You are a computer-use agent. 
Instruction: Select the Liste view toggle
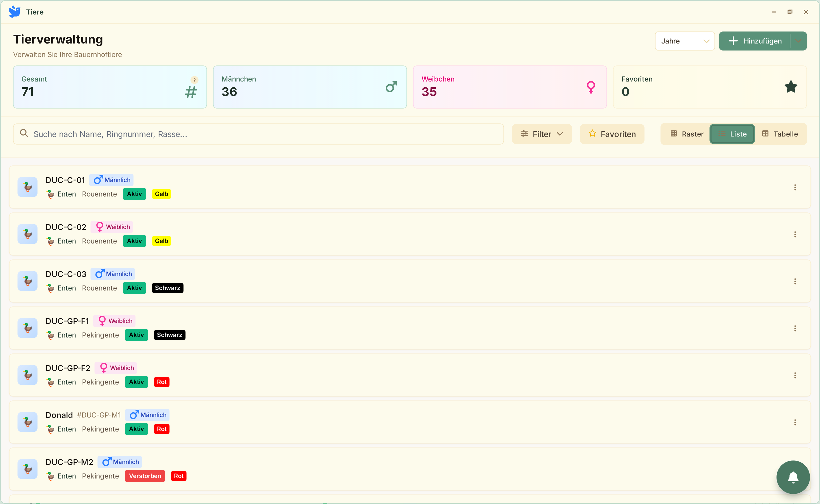[x=732, y=134]
